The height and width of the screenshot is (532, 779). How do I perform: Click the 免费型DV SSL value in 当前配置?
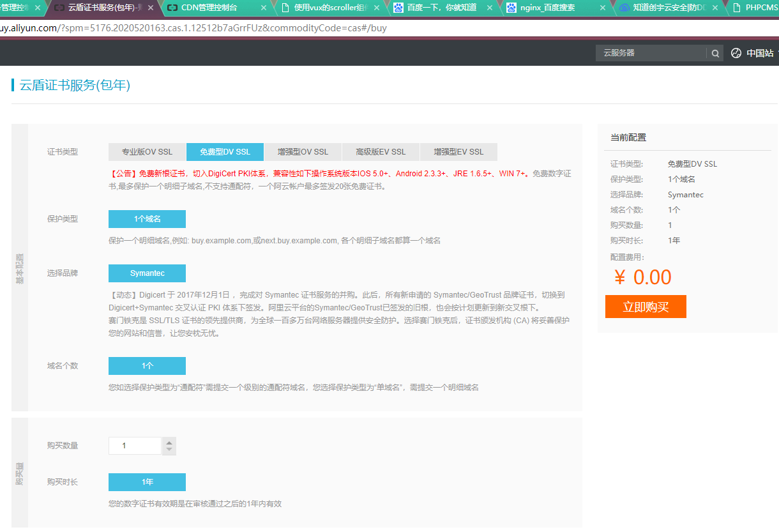pos(692,164)
